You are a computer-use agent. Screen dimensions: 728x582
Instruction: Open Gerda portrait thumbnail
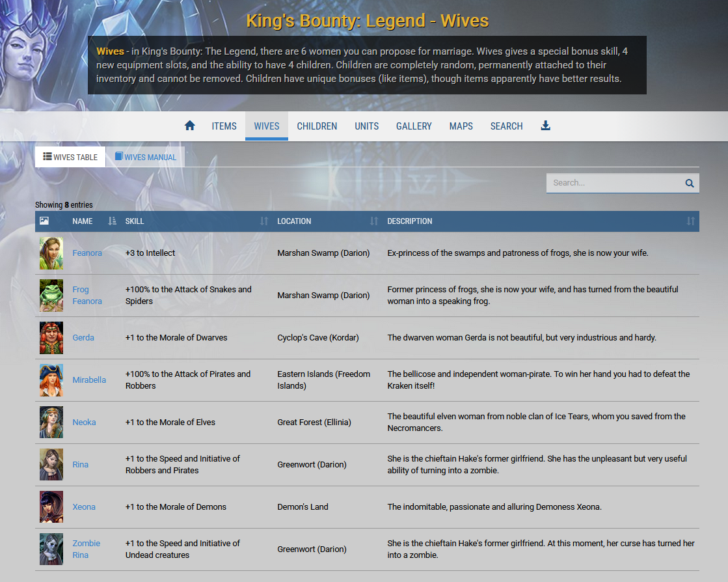51,338
